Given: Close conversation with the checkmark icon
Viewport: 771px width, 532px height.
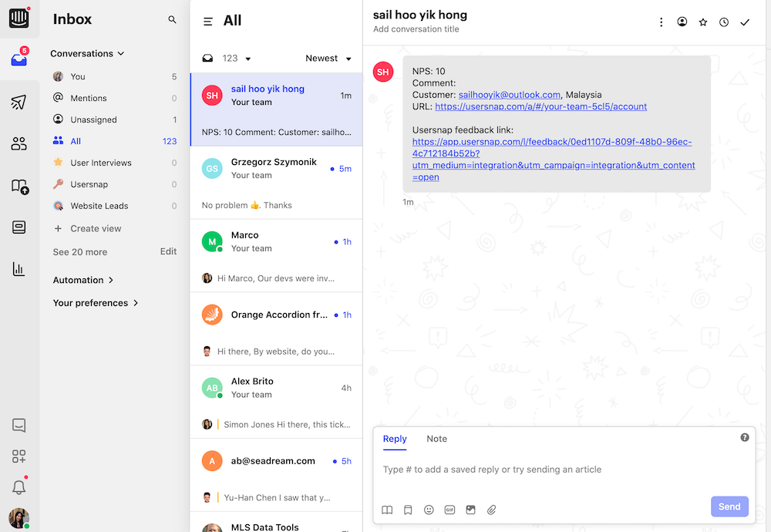Looking at the screenshot, I should pos(745,22).
